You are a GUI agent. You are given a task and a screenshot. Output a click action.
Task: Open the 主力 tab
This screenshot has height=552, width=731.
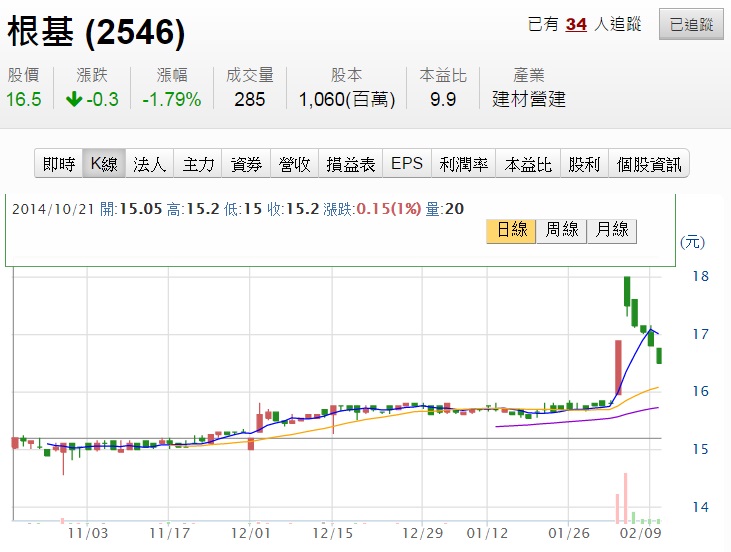coord(198,164)
